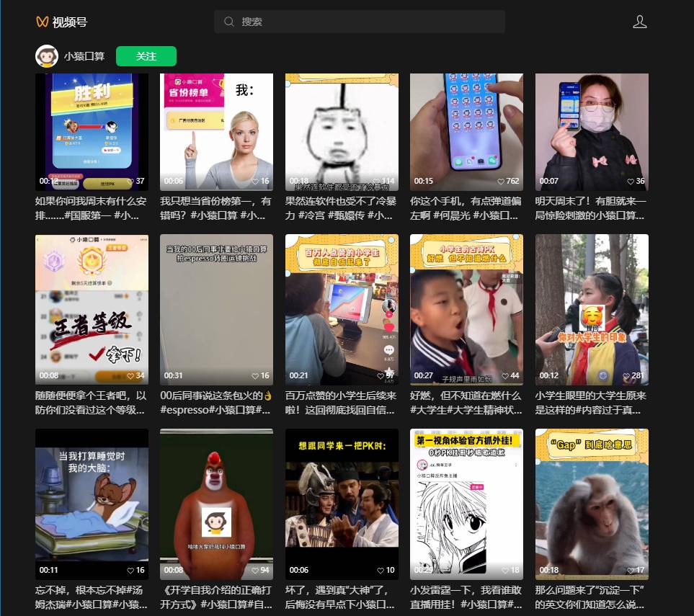Play the "Gap"到底啥意思 monkey video
This screenshot has height=616, width=694.
(x=592, y=504)
